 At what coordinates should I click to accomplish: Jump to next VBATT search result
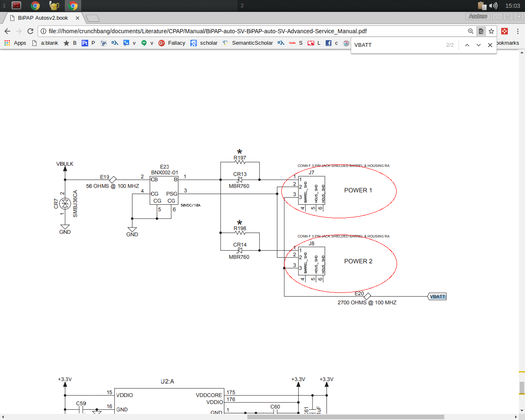479,45
